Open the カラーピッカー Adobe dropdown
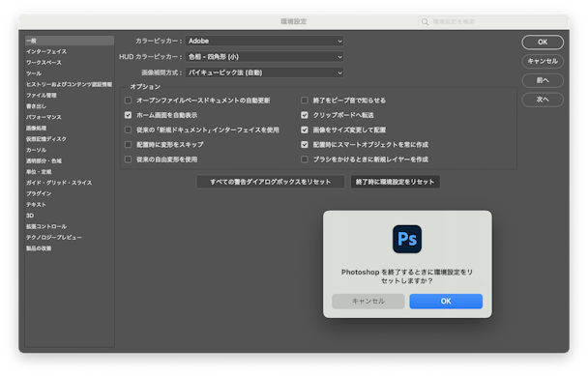Screen dimensions: 588x376 [x=264, y=41]
